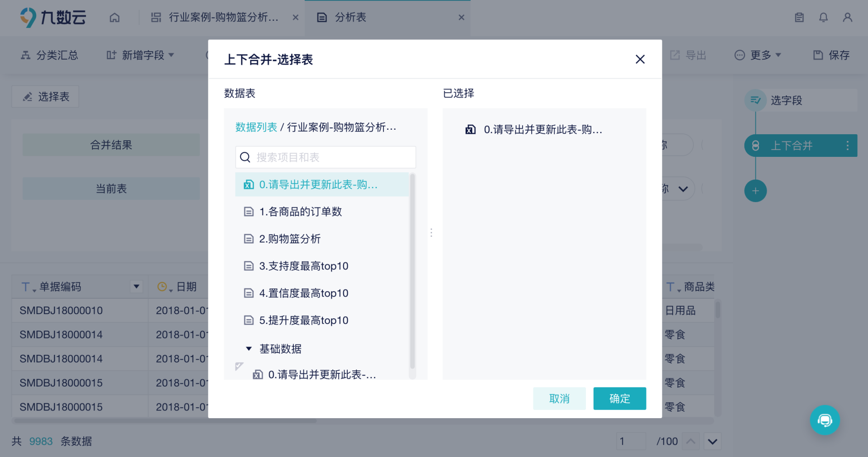Viewport: 868px width, 457px height.
Task: Select the 分析表 tab
Action: (350, 18)
